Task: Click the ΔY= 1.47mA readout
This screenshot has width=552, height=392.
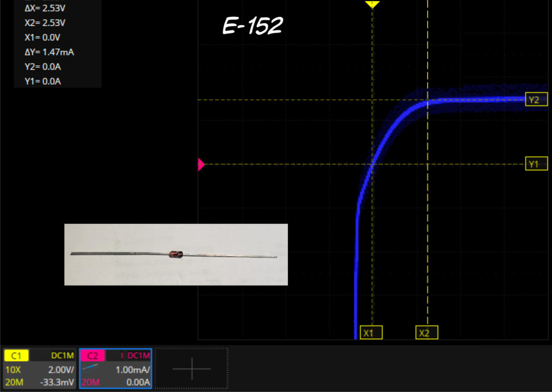Action: click(x=49, y=52)
